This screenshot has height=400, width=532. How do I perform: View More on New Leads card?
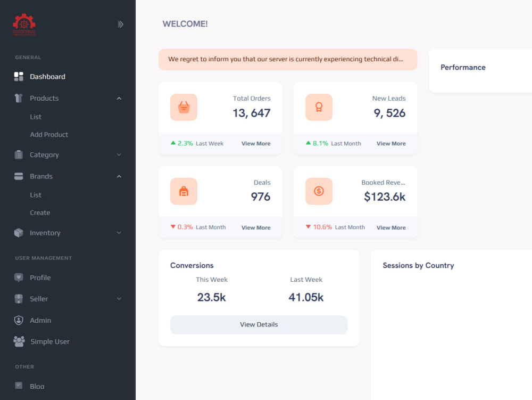click(391, 143)
